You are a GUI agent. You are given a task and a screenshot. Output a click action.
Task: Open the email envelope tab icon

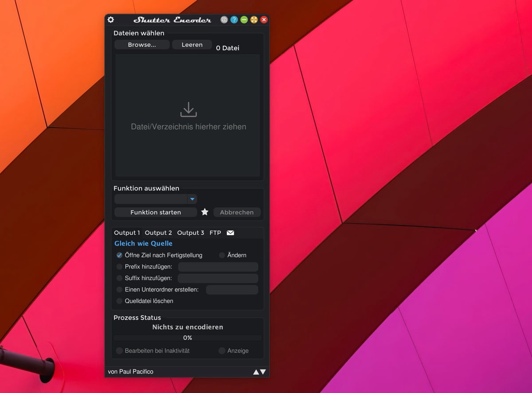[231, 233]
